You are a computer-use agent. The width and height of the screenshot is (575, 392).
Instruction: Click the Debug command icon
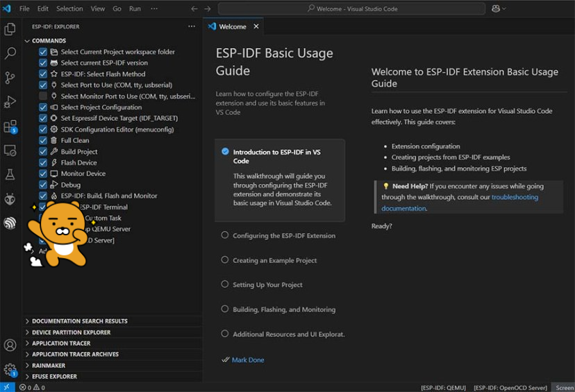click(x=54, y=185)
